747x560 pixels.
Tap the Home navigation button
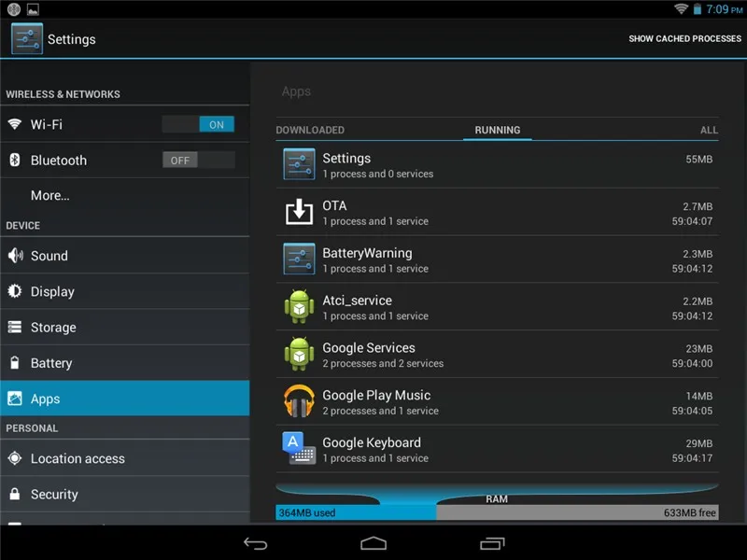pos(373,543)
